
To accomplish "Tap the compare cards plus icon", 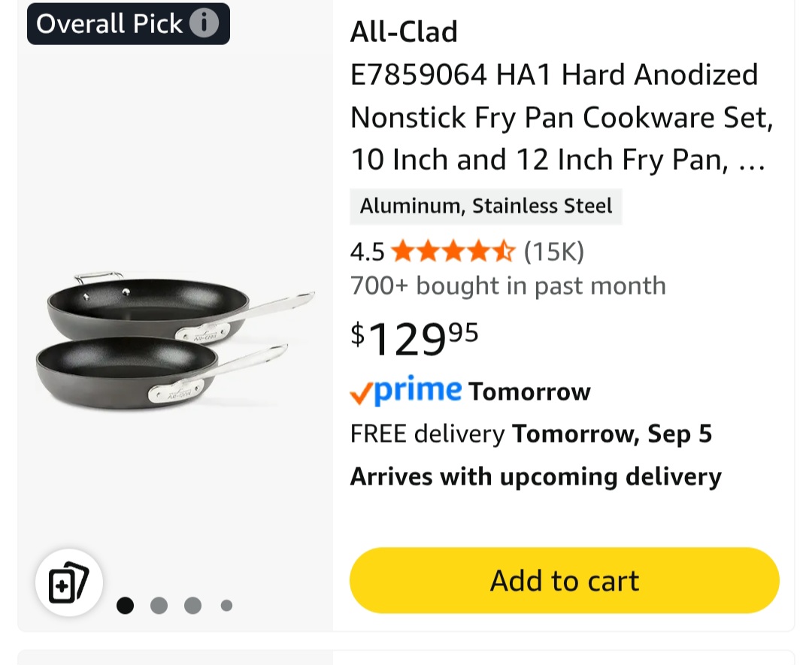I will click(68, 583).
